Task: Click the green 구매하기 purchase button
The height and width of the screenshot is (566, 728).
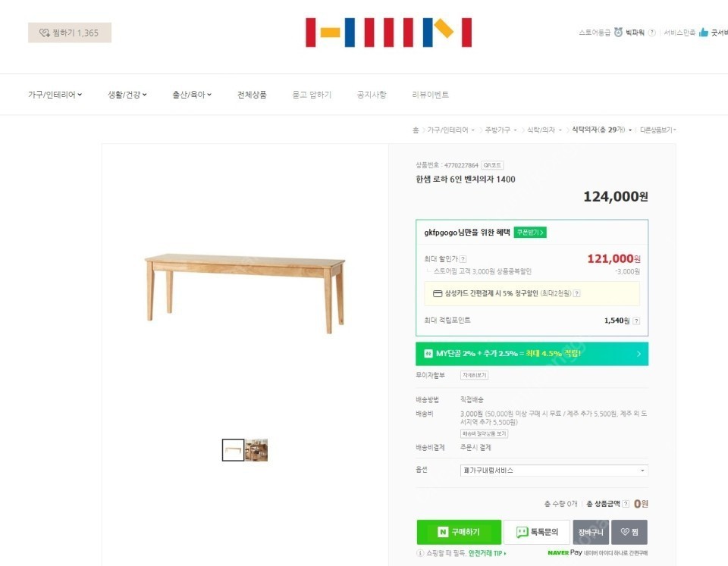Action: [459, 532]
